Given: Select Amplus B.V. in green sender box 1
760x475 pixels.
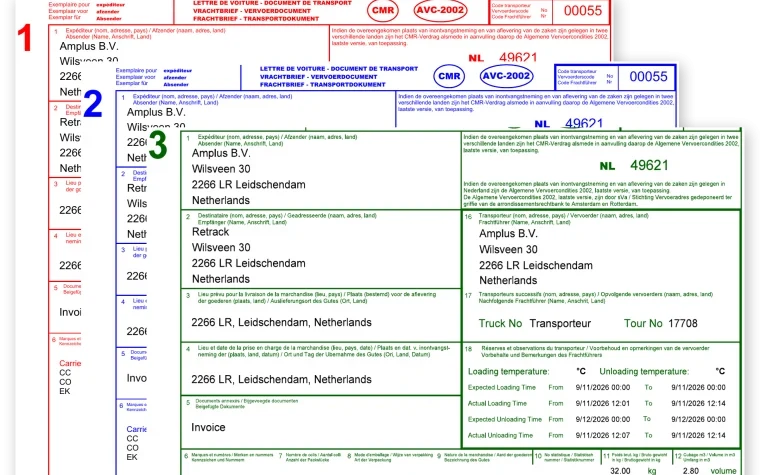Looking at the screenshot, I should (221, 154).
